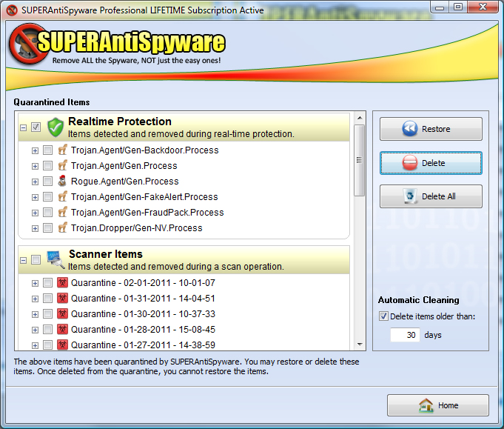Select 'Rogue.Agent/Gen.Process' text row

point(125,182)
